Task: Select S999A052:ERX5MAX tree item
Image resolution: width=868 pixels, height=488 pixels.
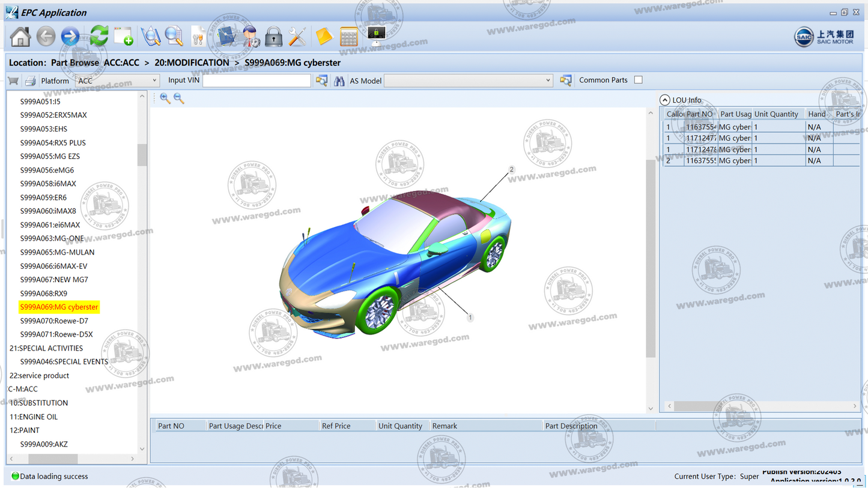Action: (x=53, y=115)
